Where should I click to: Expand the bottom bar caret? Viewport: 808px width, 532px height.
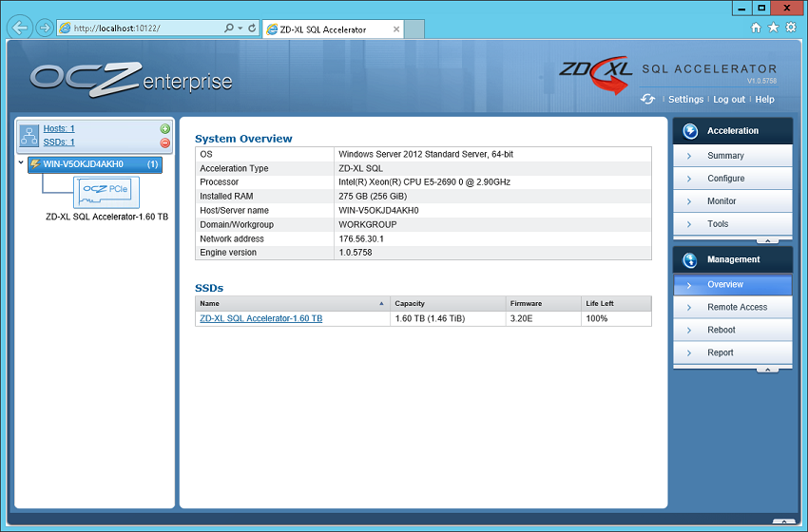[x=784, y=522]
